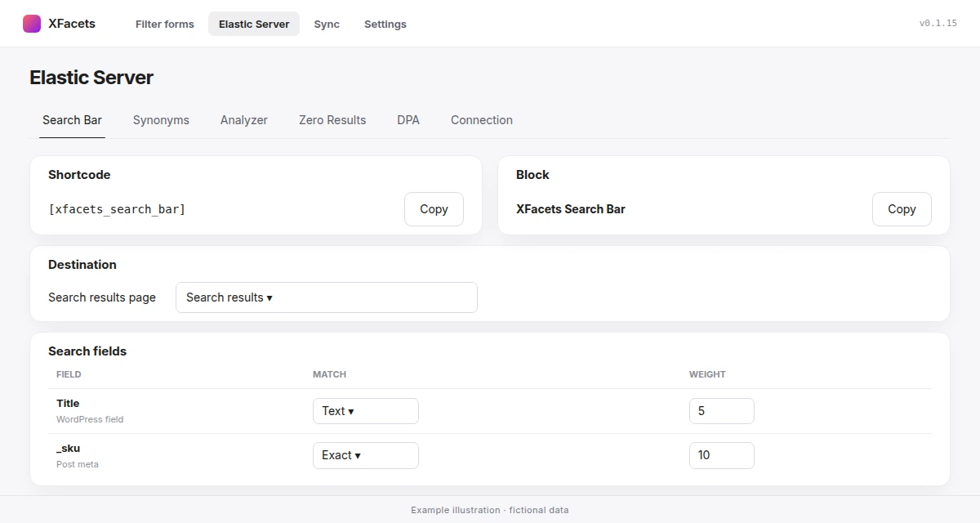Viewport: 980px width, 523px height.
Task: Copy the XFacets Search Bar block
Action: [902, 209]
